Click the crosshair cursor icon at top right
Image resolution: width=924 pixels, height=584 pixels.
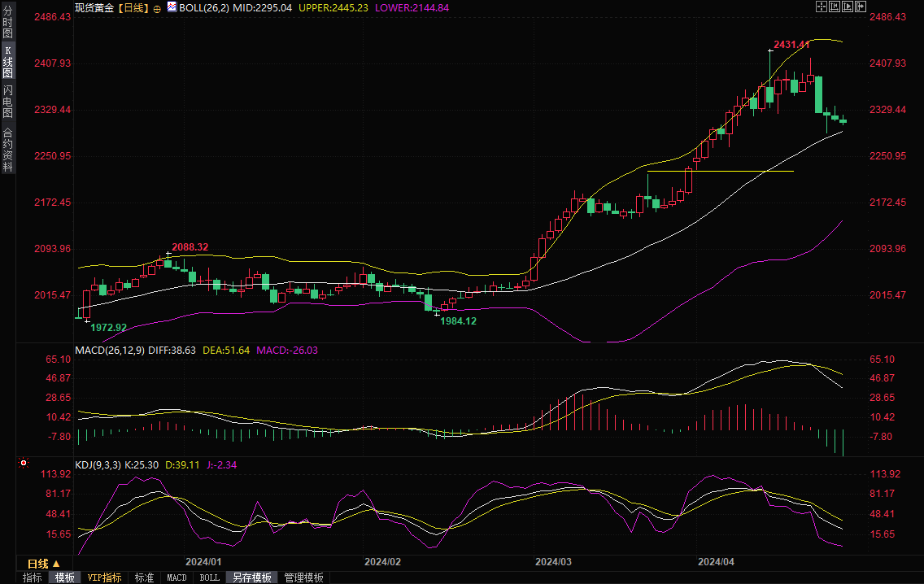[x=822, y=7]
